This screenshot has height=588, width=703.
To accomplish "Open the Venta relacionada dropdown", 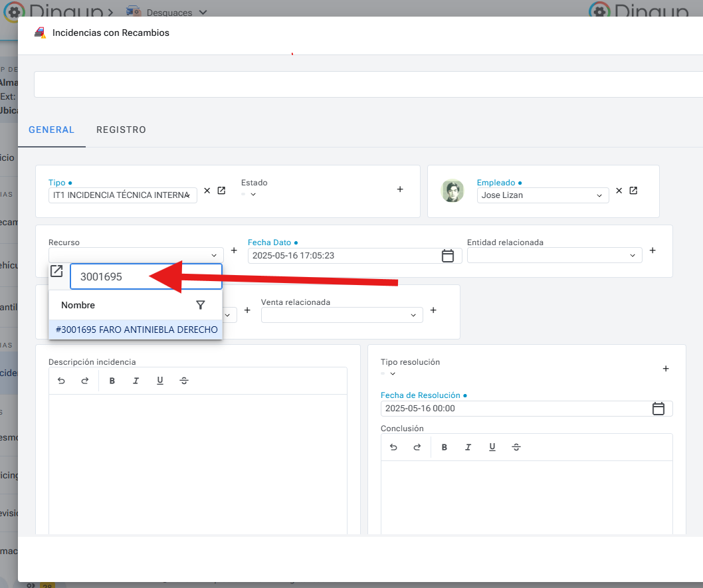I will [x=413, y=315].
